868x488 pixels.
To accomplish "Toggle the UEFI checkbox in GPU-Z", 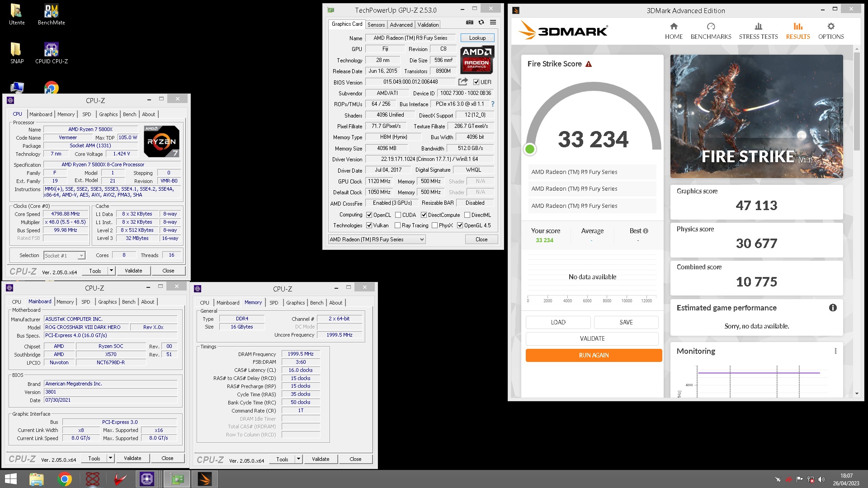I will pos(476,82).
